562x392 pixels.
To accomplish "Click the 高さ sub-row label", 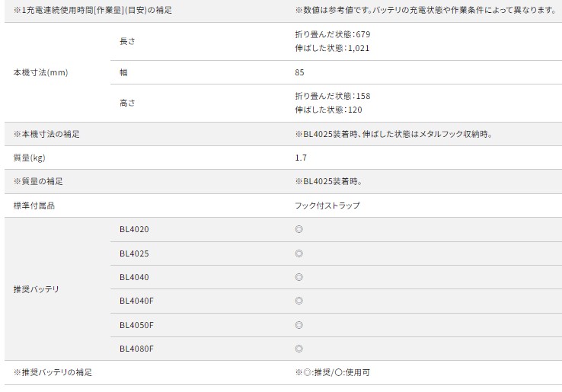I will point(127,103).
